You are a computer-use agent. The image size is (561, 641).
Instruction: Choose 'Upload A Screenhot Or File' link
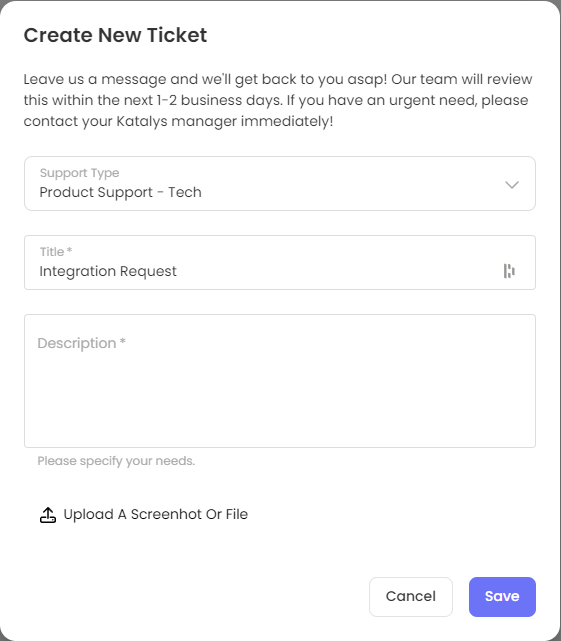pyautogui.click(x=156, y=514)
